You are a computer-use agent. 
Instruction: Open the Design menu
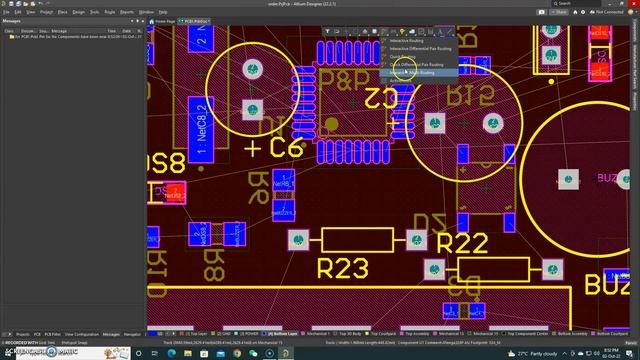pos(78,12)
